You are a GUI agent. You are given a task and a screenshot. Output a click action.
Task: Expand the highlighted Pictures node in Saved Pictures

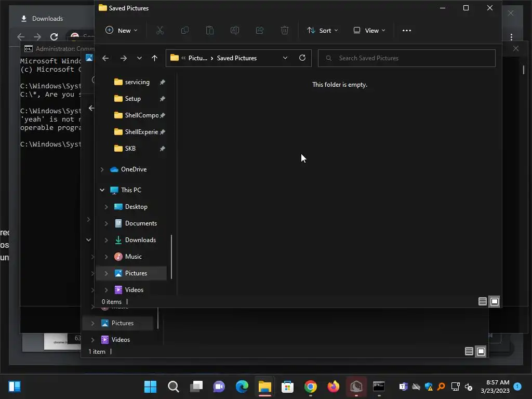coord(106,273)
